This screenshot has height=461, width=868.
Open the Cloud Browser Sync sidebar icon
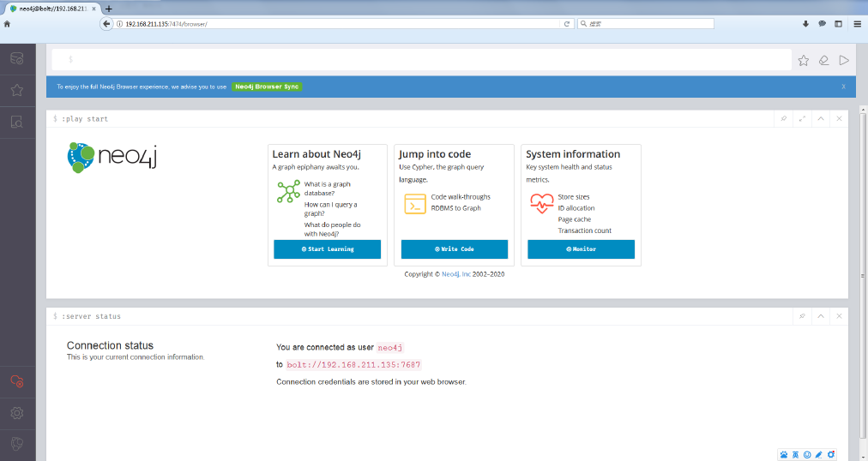pos(17,381)
